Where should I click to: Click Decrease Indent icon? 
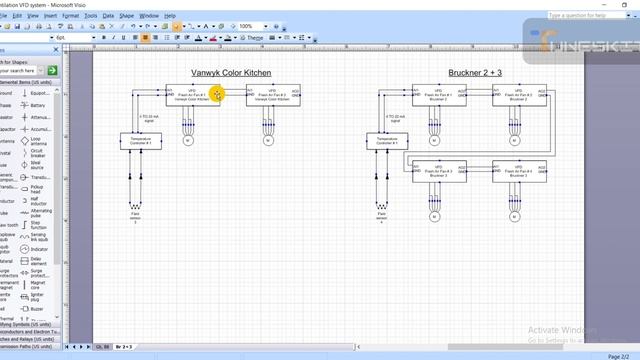177,38
